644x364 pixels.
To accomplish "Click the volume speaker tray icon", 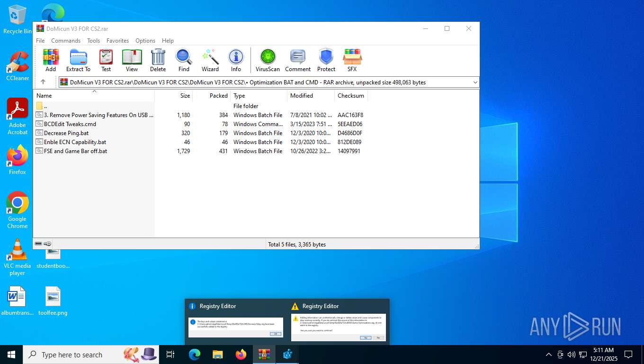I will 572,355.
